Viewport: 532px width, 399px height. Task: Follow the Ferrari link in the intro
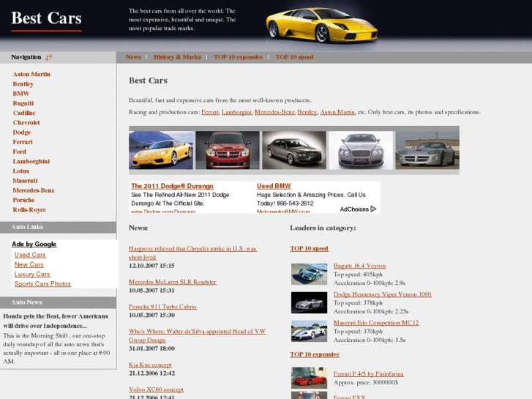pyautogui.click(x=210, y=112)
